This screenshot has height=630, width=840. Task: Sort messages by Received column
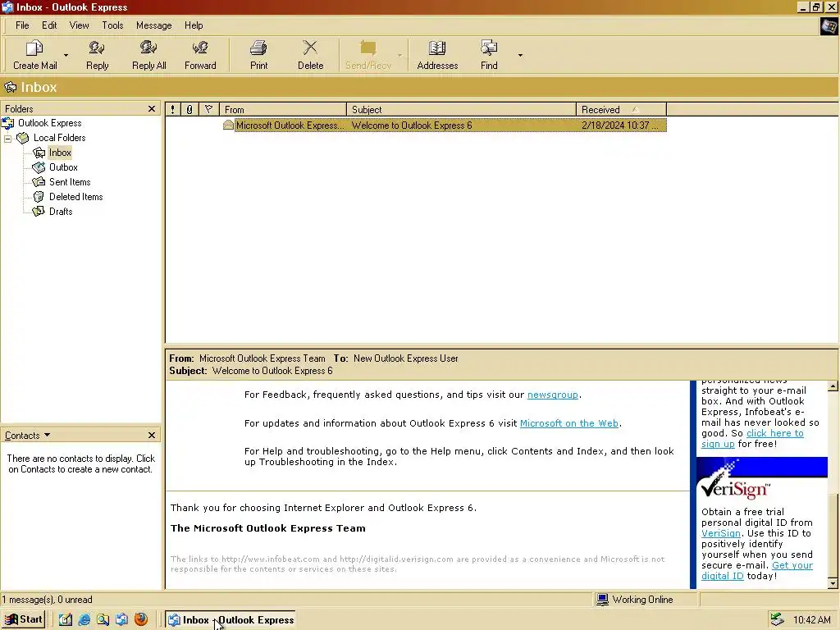pyautogui.click(x=622, y=109)
